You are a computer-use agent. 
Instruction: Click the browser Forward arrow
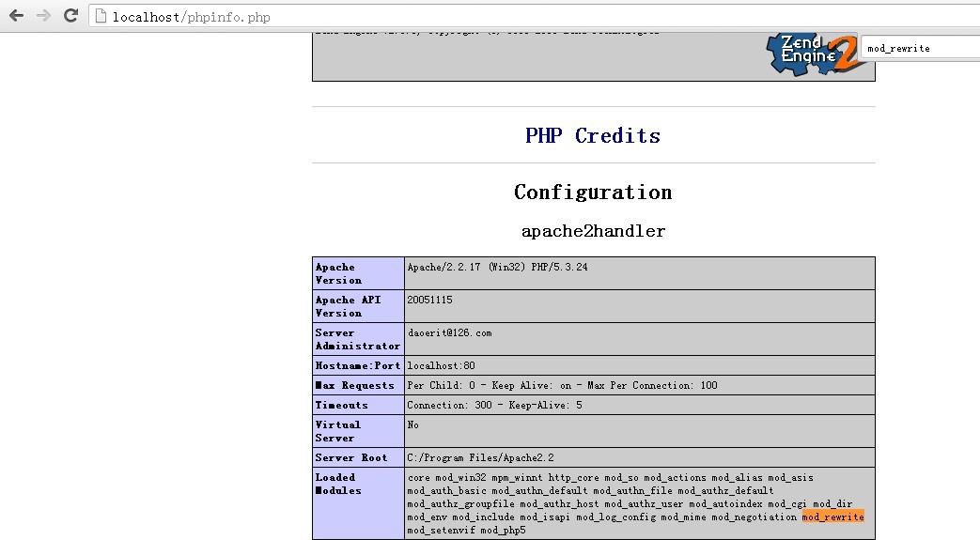pos(43,16)
